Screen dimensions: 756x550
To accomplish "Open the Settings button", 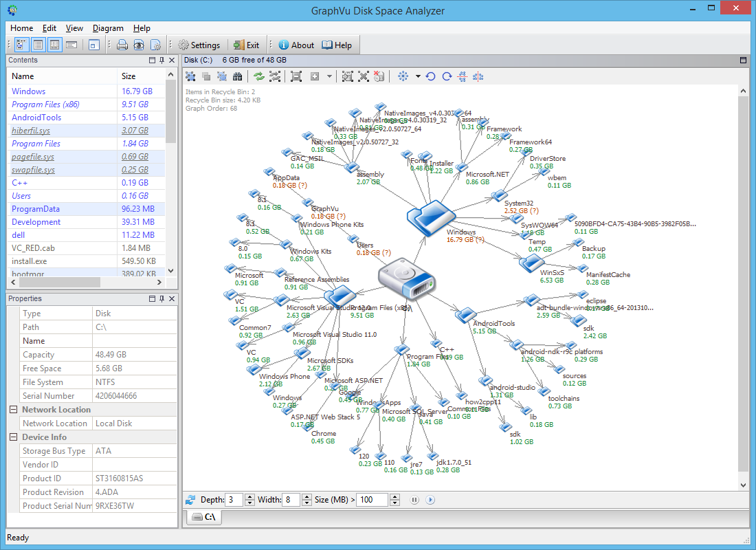I will click(x=199, y=45).
